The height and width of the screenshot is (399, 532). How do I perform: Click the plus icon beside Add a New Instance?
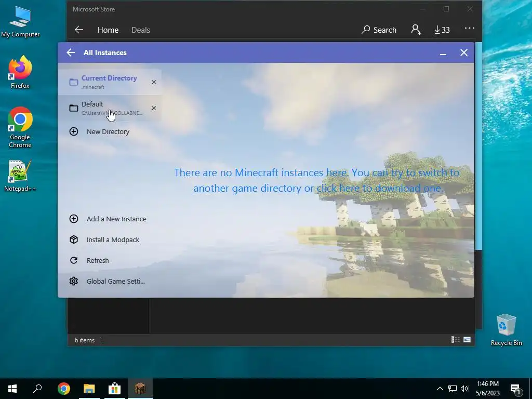click(x=74, y=219)
